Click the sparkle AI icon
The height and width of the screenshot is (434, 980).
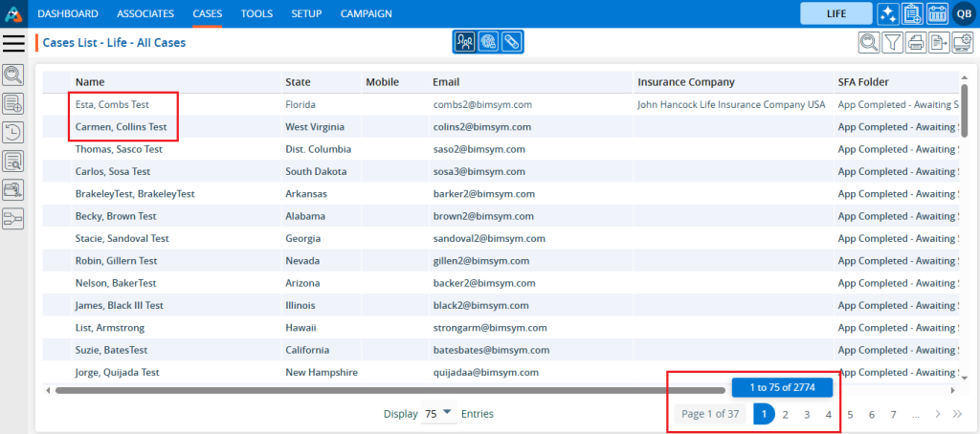pos(888,13)
